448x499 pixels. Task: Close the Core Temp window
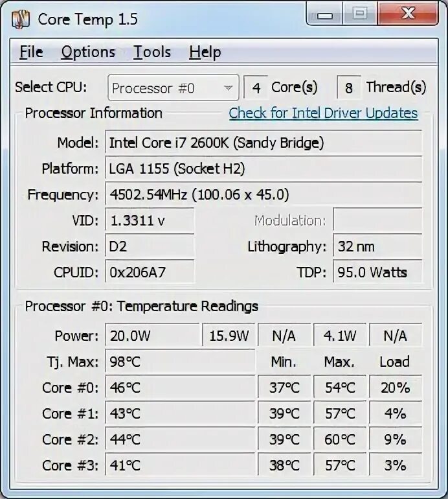point(408,14)
